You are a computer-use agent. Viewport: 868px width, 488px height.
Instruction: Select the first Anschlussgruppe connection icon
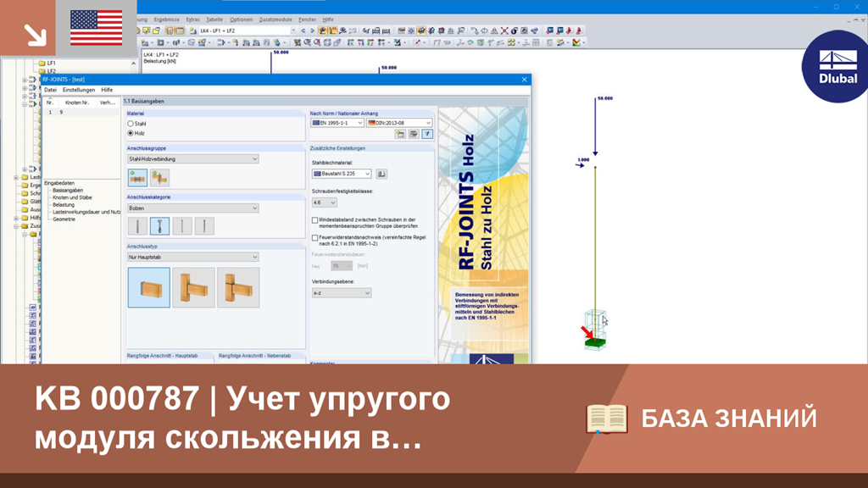(x=138, y=178)
